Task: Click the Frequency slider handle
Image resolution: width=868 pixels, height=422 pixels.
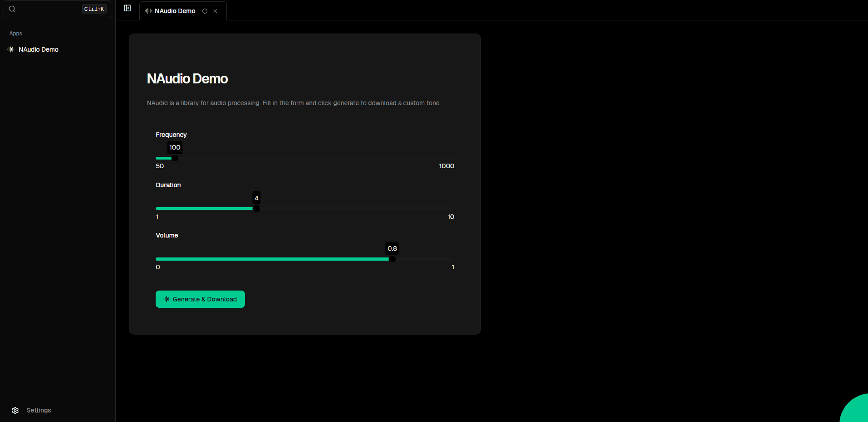Action: [x=175, y=158]
